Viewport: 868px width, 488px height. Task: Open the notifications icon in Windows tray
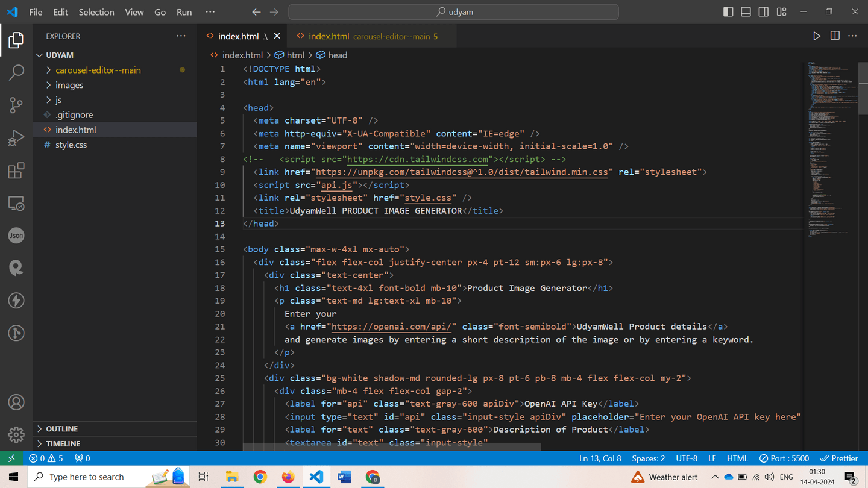[x=851, y=477]
